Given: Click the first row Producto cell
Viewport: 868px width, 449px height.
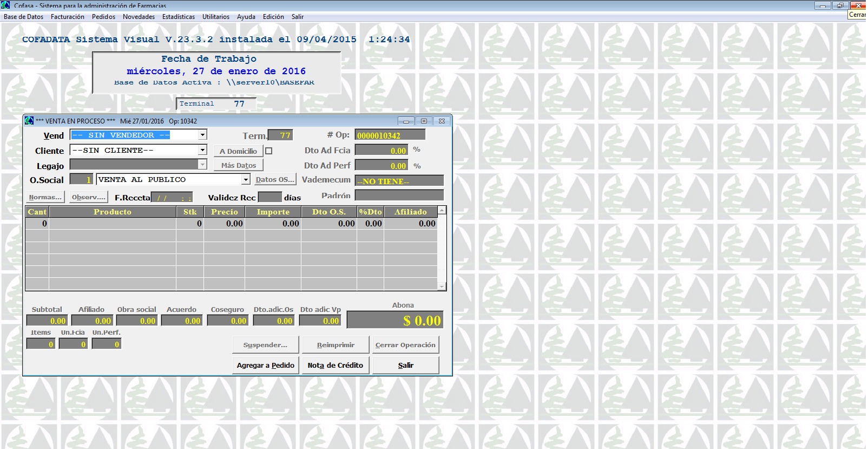Looking at the screenshot, I should coord(113,223).
